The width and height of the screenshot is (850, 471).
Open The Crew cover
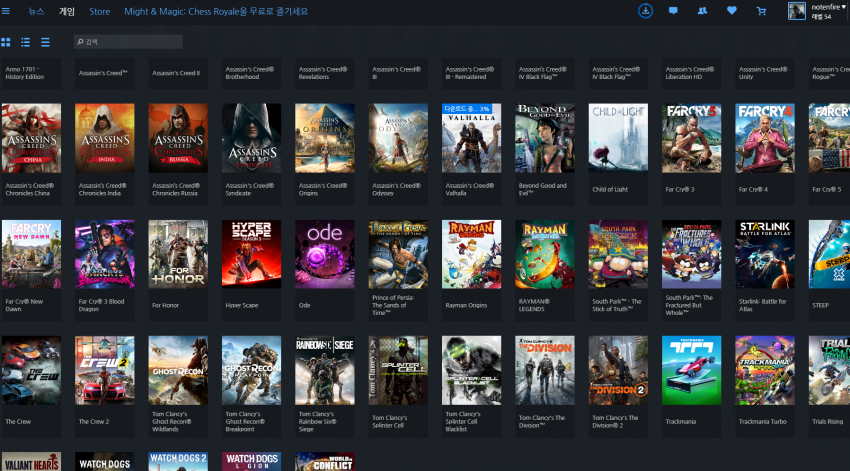pos(31,370)
